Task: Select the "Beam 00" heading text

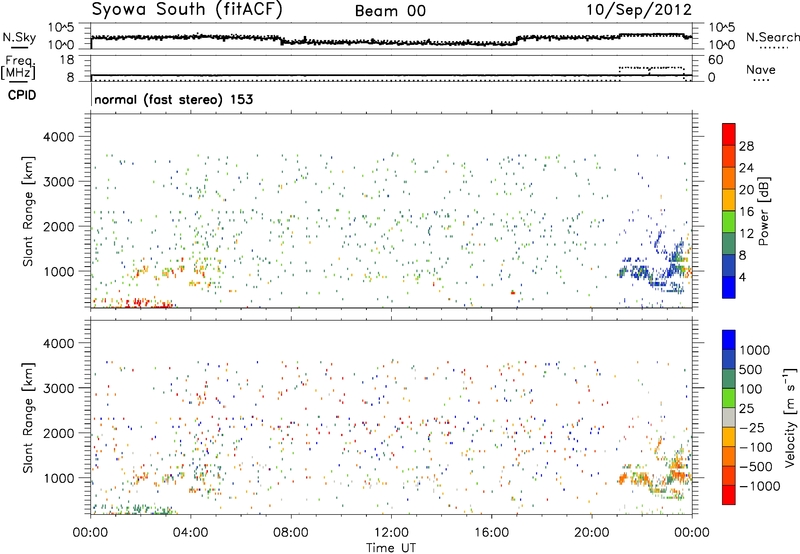Action: click(390, 11)
